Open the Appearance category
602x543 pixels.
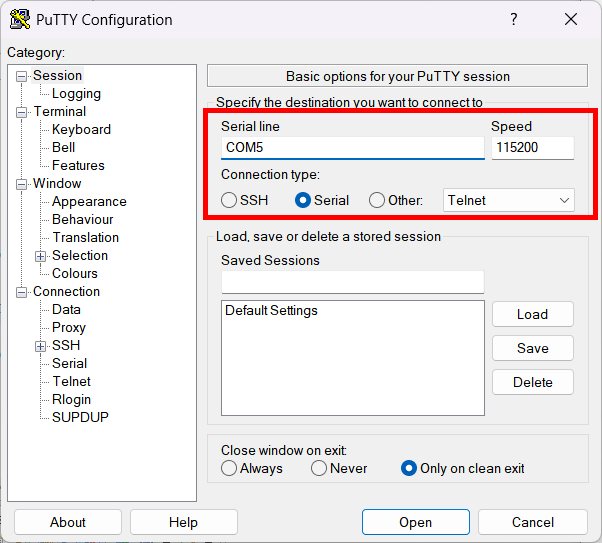[x=89, y=202]
